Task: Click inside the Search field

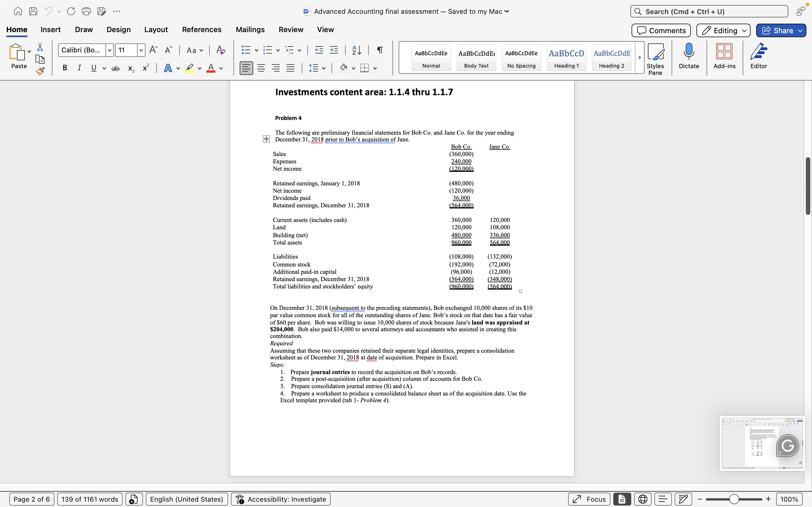Action: 709,11
